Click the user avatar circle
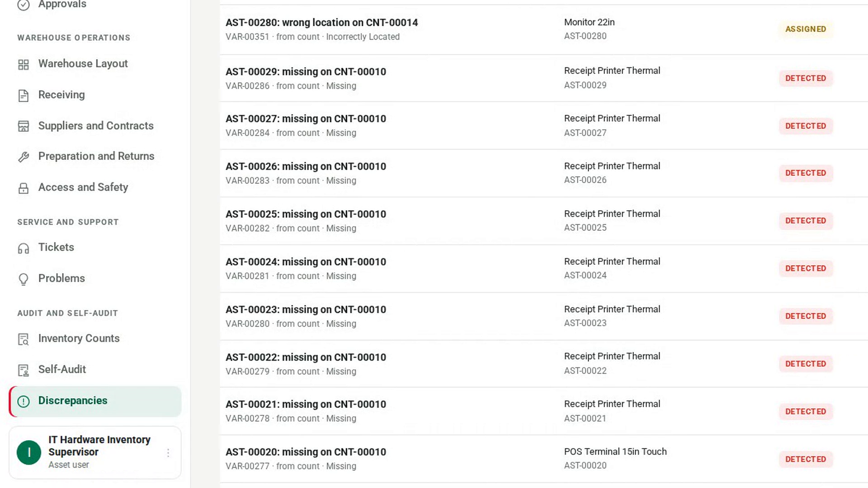Image resolution: width=868 pixels, height=488 pixels. pos(29,453)
